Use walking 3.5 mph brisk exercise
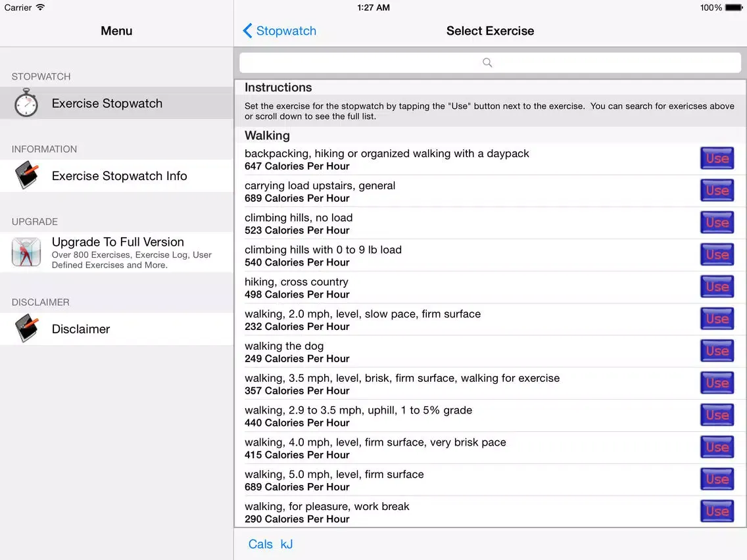The height and width of the screenshot is (560, 747). click(717, 383)
